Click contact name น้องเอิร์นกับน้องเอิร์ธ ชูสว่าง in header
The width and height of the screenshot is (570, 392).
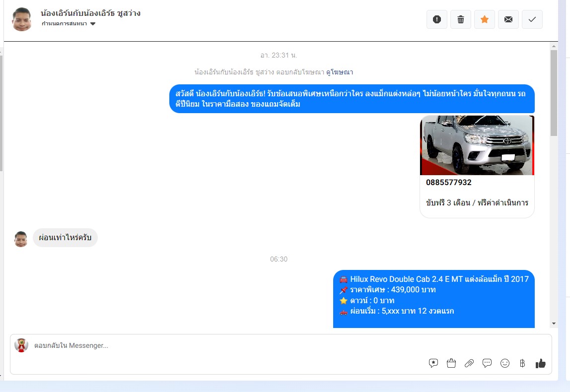[90, 13]
